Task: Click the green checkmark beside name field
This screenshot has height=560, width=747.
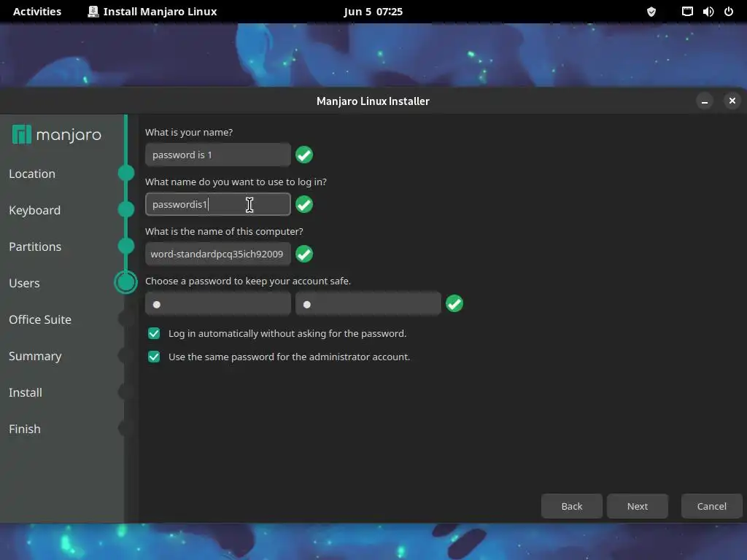Action: (304, 155)
